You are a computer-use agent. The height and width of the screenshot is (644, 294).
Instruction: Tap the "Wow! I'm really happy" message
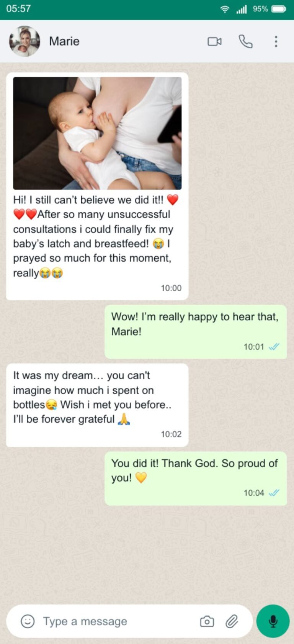click(x=195, y=324)
